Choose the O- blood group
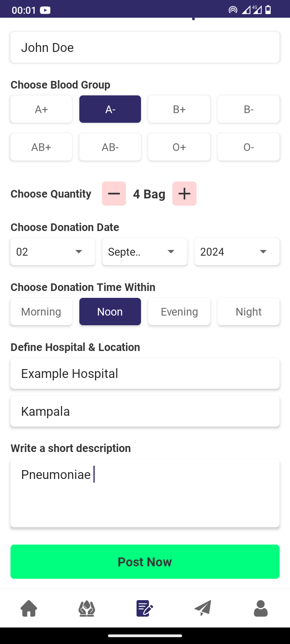 tap(249, 147)
